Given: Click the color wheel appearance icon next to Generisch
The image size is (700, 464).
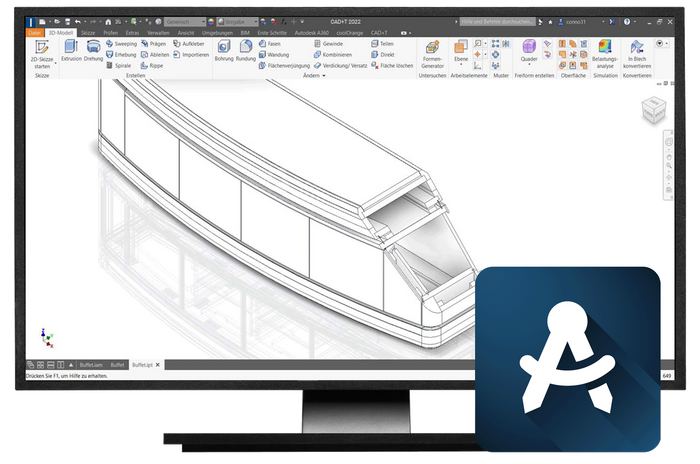Looking at the screenshot, I should click(x=211, y=21).
